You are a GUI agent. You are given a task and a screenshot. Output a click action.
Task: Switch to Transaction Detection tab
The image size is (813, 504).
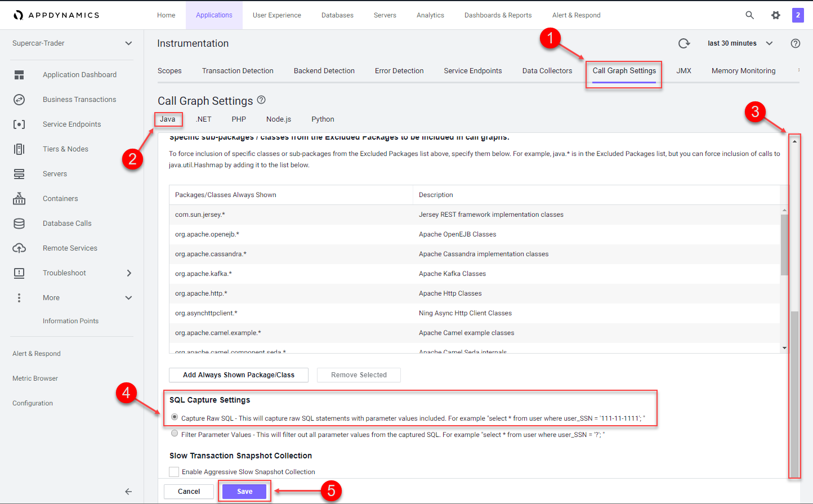click(x=238, y=71)
